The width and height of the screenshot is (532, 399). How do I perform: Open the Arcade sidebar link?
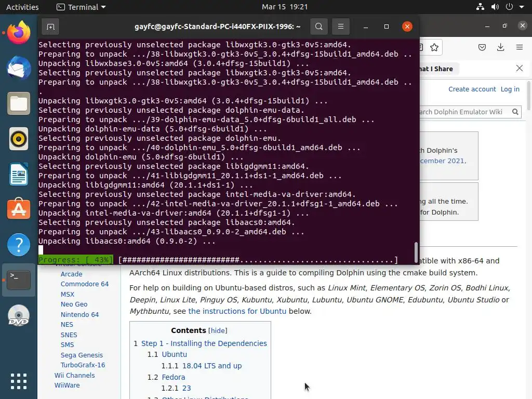pyautogui.click(x=71, y=274)
